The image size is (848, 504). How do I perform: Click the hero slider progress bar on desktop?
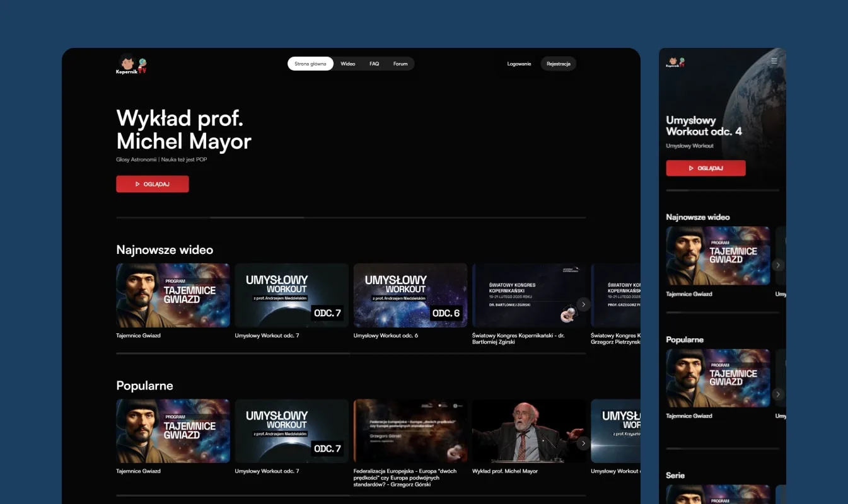click(351, 217)
